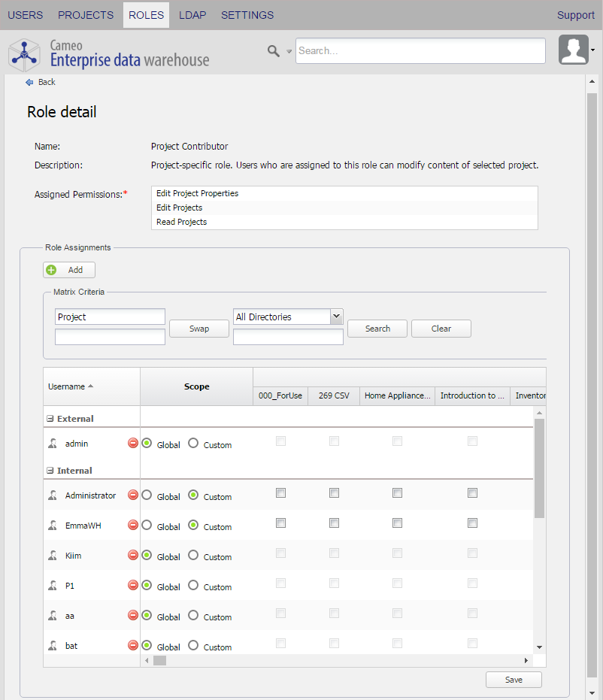Click the red remove icon beside Administrator
Screen dimensions: 603x700
point(133,495)
